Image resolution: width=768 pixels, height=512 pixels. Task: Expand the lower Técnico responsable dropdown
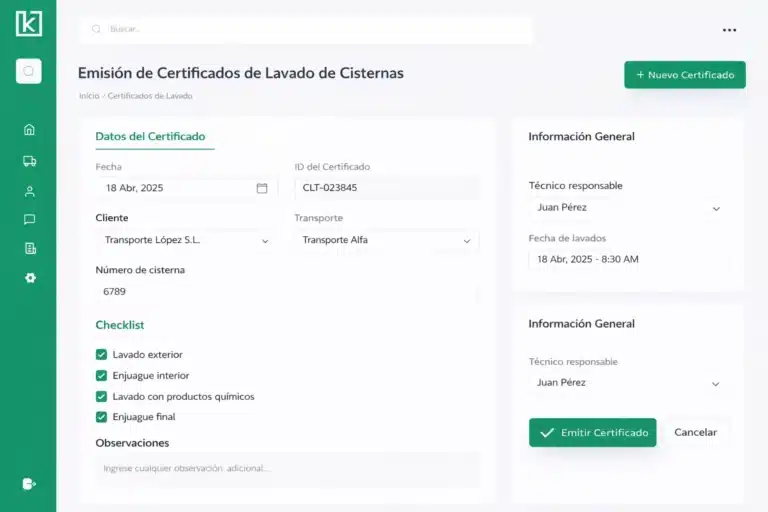(628, 383)
